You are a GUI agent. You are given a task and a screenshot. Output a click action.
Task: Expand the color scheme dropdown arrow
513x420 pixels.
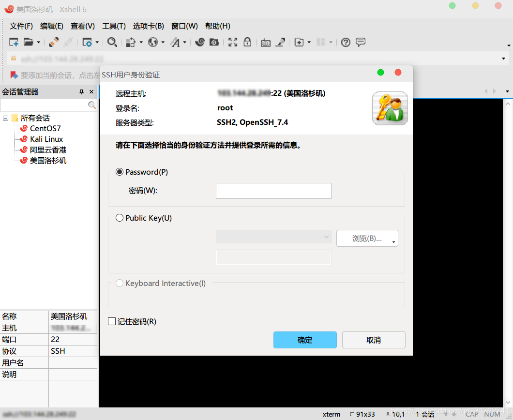pos(141,42)
